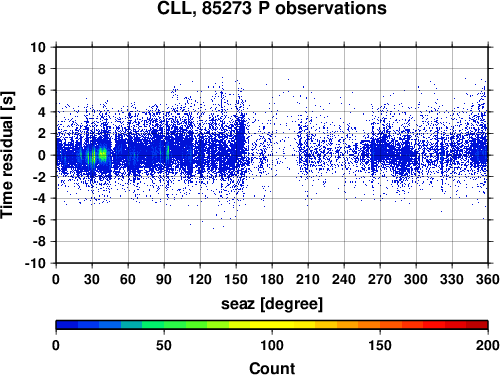Select the dark blue start of colorbar
500x375 pixels.
[x=67, y=325]
